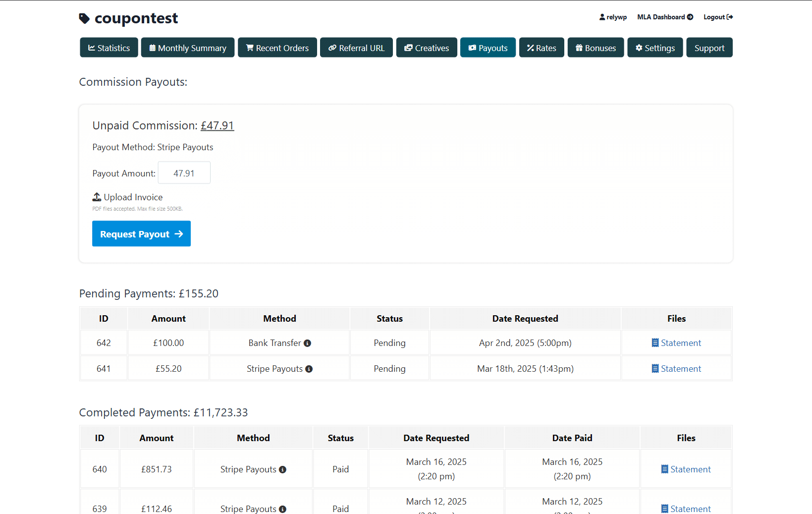Click the pending ID 642 cell
Viewport: 812px width, 514px height.
tap(104, 343)
